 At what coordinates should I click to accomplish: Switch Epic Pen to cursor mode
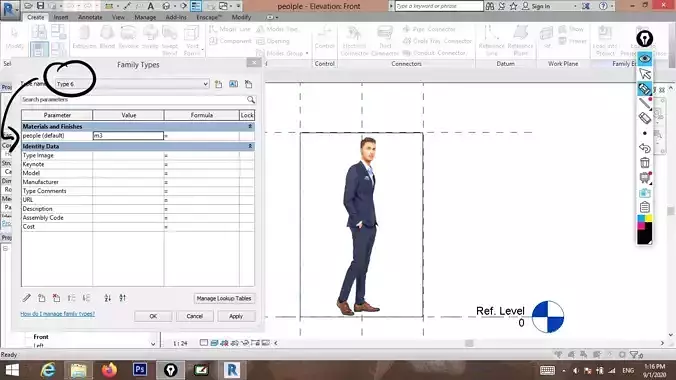pos(645,73)
